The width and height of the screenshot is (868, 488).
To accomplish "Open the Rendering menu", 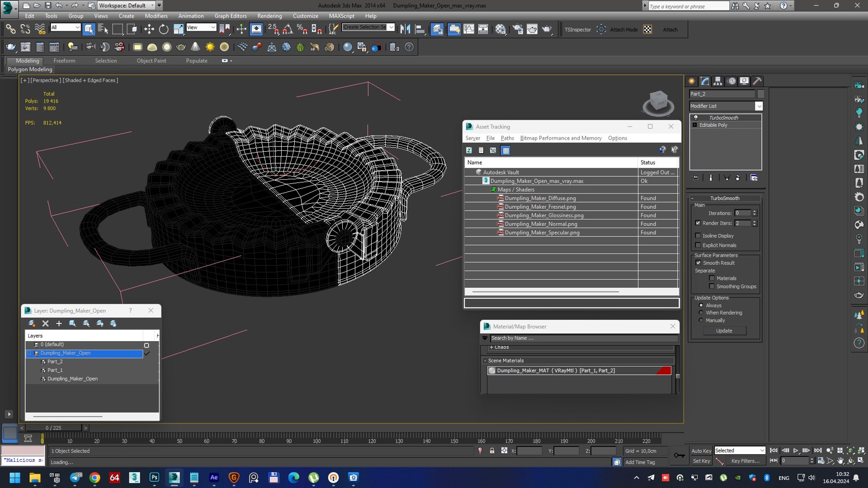I will click(x=269, y=16).
